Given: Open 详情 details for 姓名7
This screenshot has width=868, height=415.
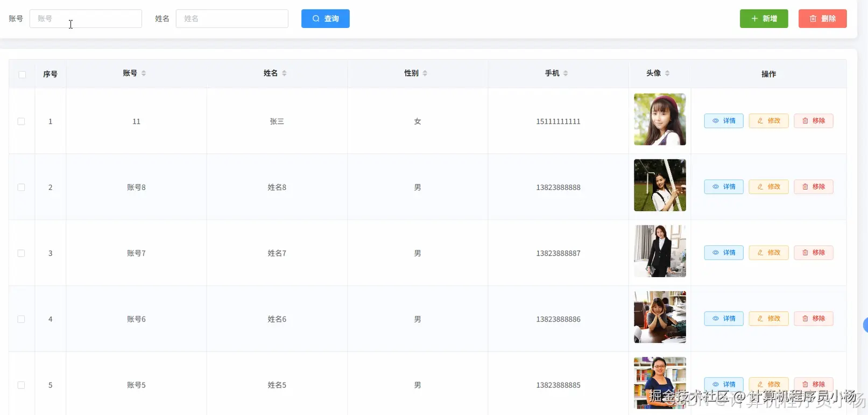Looking at the screenshot, I should (724, 252).
